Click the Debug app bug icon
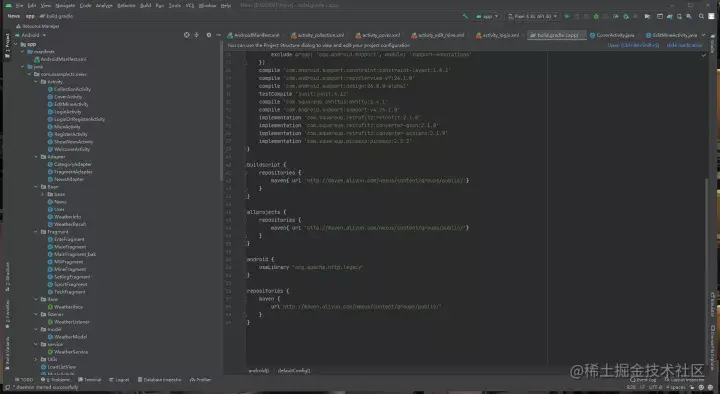Image resolution: width=720 pixels, height=394 pixels. pos(596,16)
